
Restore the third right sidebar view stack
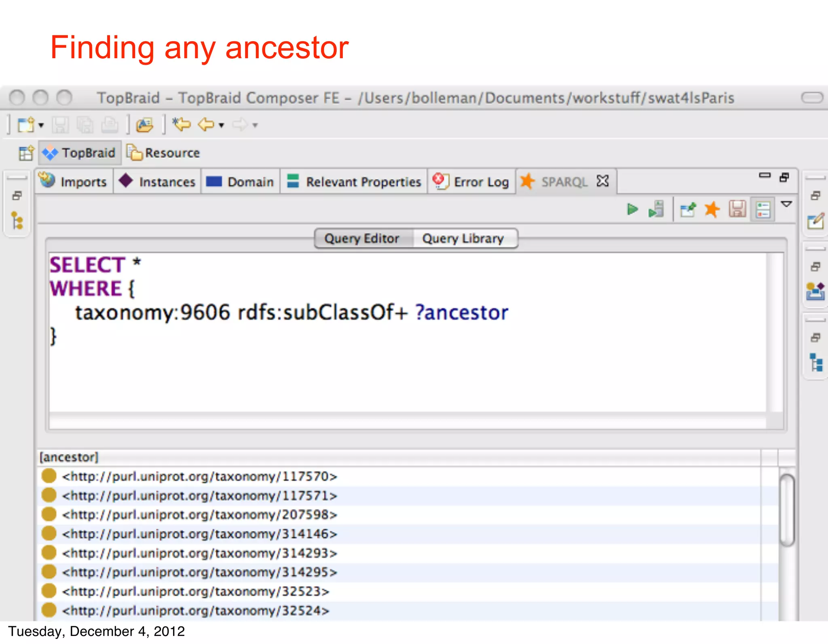coord(815,338)
